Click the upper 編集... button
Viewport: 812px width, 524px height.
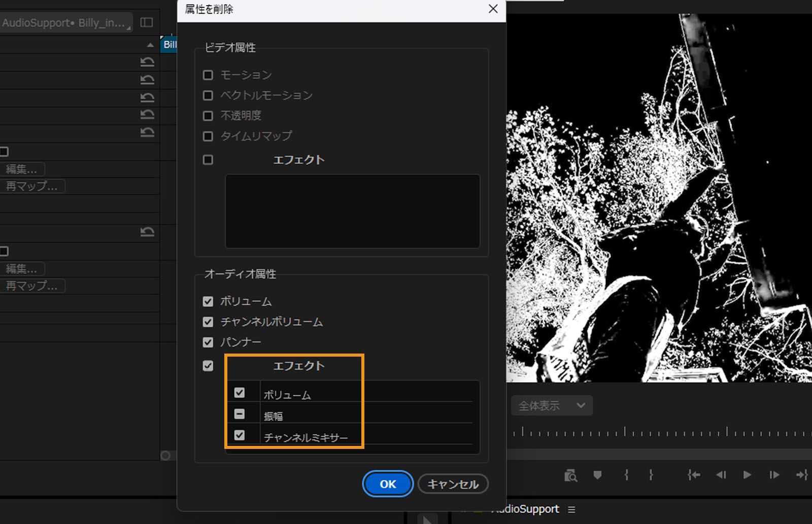pyautogui.click(x=22, y=169)
